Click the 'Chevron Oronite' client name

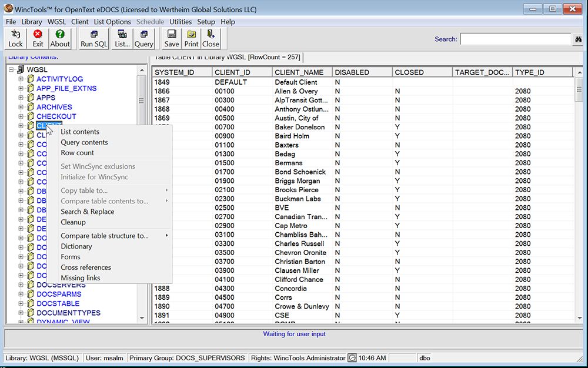pos(300,253)
